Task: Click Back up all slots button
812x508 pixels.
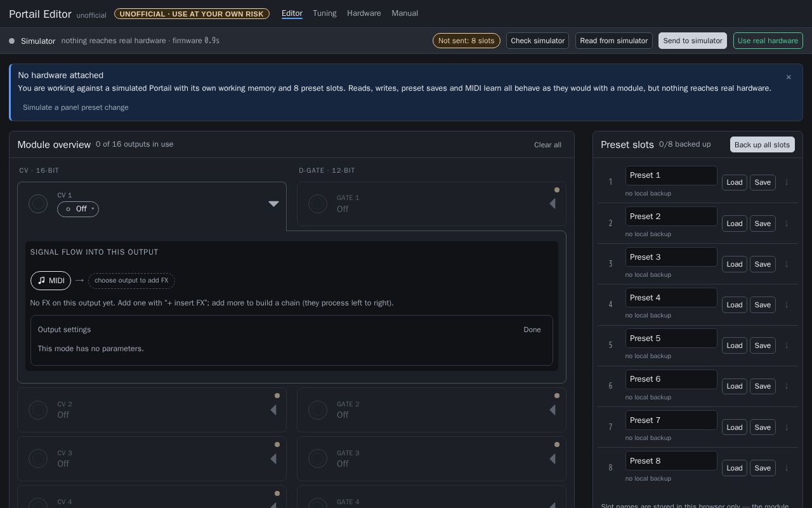Action: [x=763, y=145]
